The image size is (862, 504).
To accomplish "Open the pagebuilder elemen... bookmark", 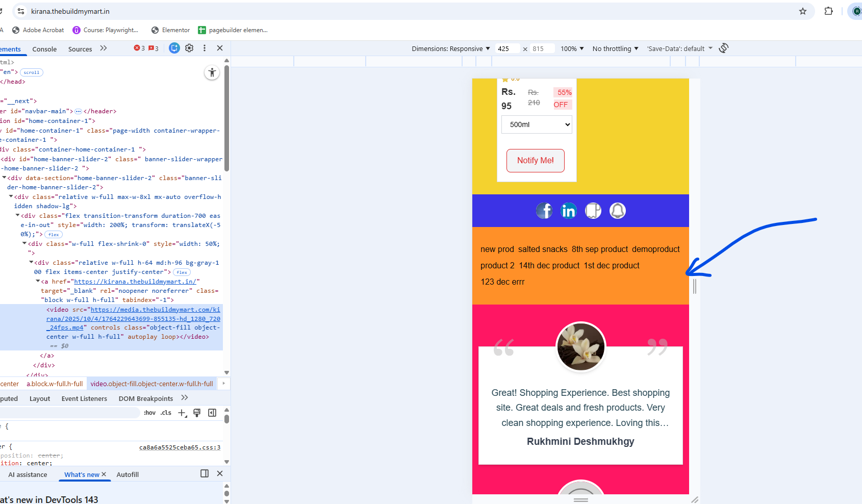I will pos(233,30).
